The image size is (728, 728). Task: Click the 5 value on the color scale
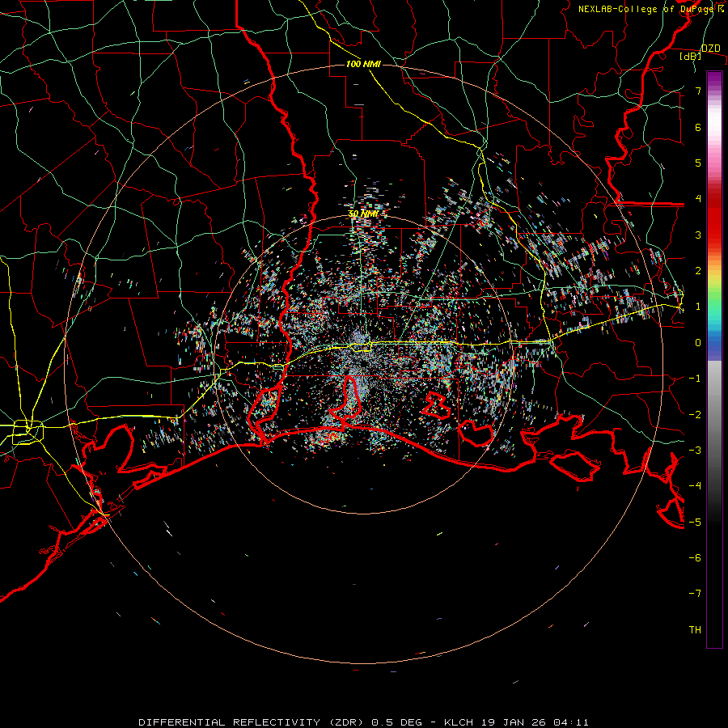(698, 163)
